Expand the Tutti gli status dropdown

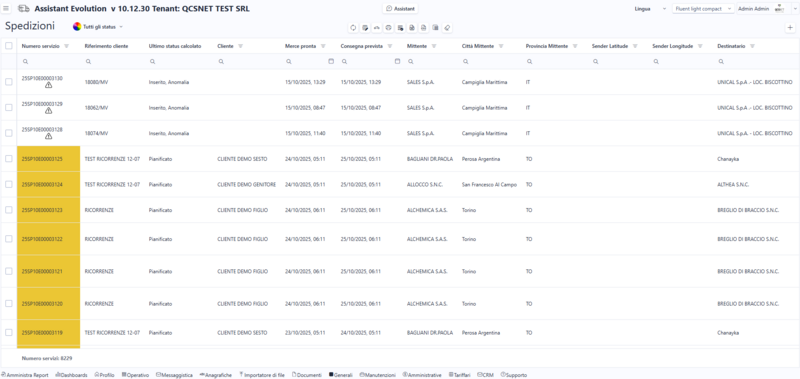pos(98,27)
